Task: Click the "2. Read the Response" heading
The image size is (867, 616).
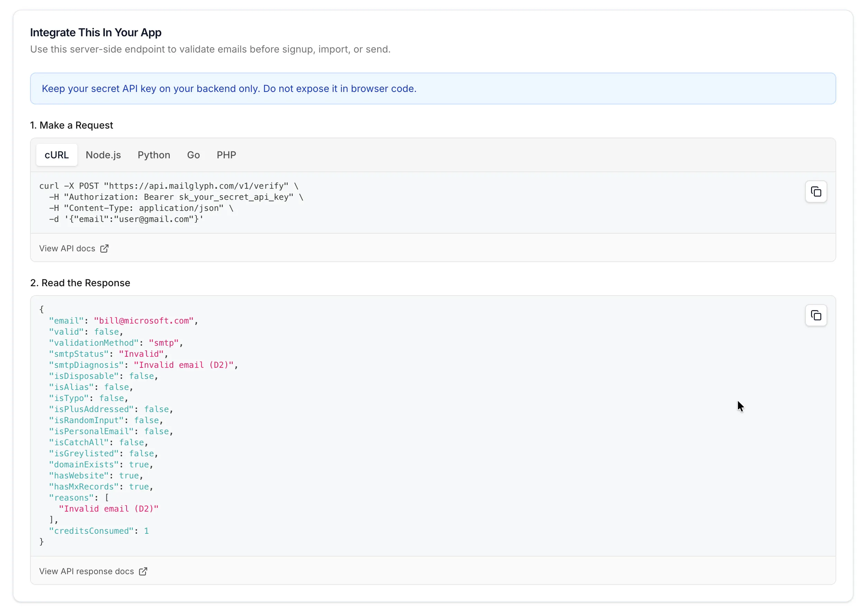Action: point(80,283)
